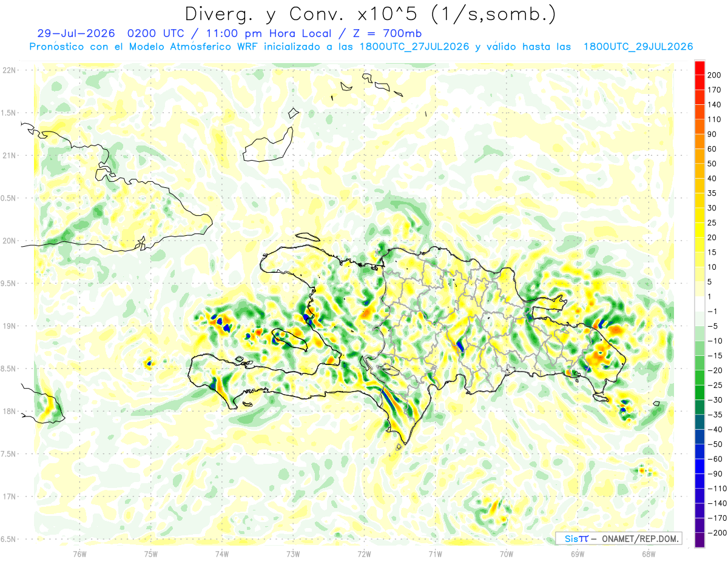Screen dimensions: 728x562
Task: Click the '19N' latitude label
Action: [8, 326]
